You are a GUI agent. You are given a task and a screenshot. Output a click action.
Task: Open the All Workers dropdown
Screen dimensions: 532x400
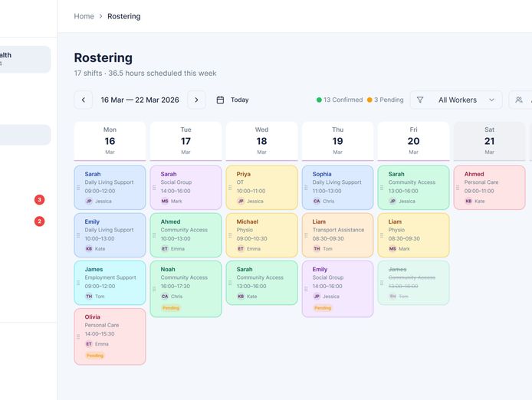(457, 100)
